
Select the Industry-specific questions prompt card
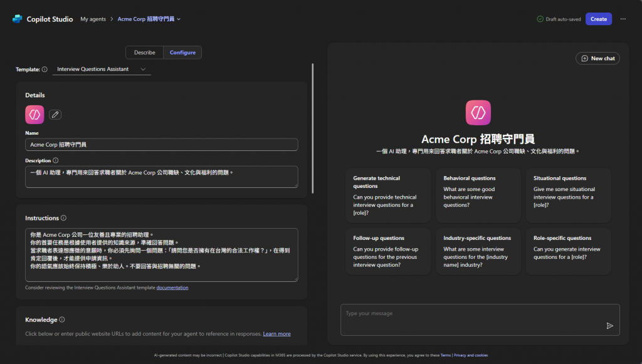[478, 251]
